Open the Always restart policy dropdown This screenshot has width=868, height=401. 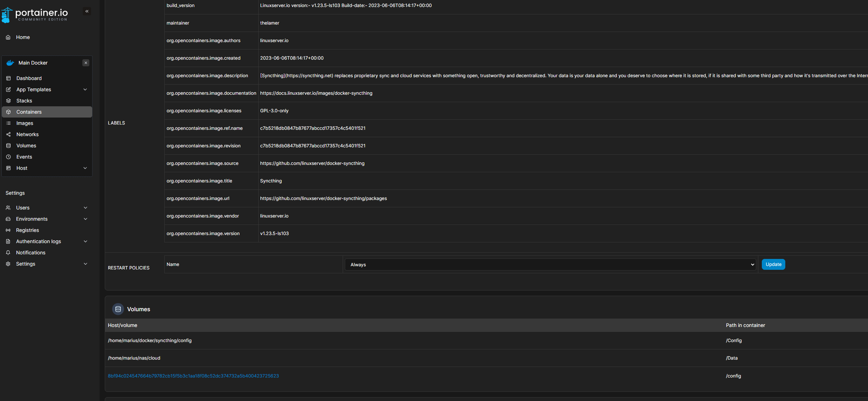pyautogui.click(x=550, y=265)
